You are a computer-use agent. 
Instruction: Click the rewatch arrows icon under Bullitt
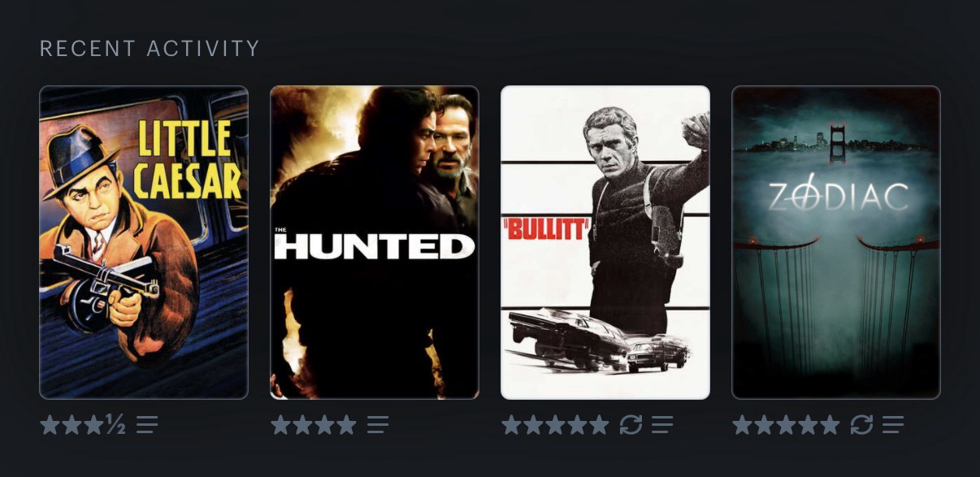pyautogui.click(x=631, y=424)
